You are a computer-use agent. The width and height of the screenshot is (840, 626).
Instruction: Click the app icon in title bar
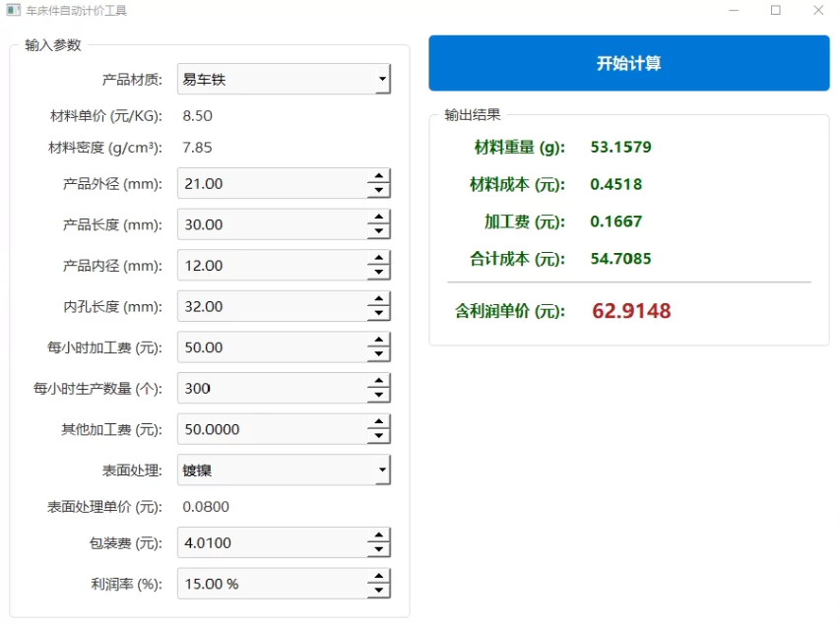coord(13,10)
